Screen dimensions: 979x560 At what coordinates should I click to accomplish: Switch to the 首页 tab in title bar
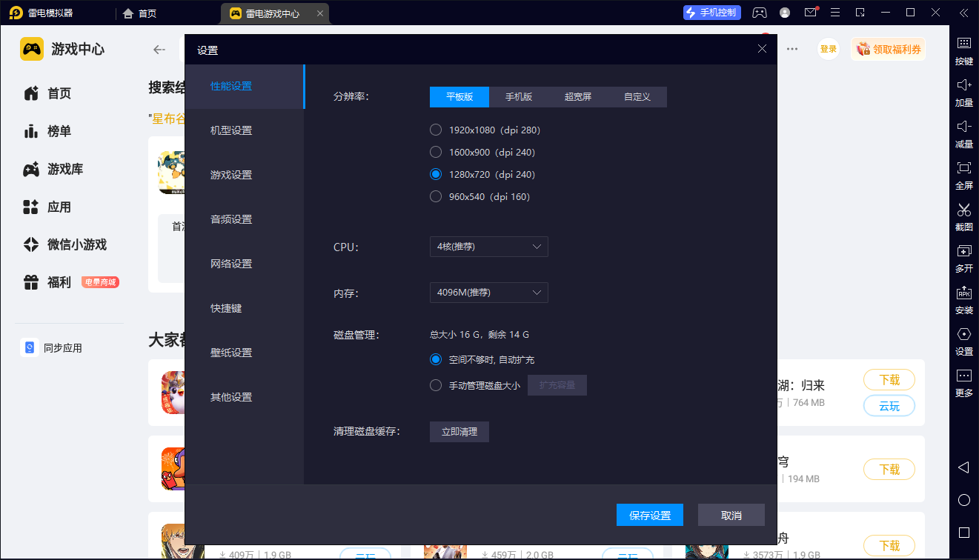[140, 13]
